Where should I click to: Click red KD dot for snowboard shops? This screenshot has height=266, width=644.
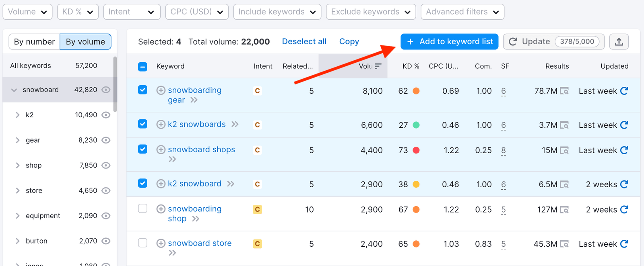tap(416, 150)
